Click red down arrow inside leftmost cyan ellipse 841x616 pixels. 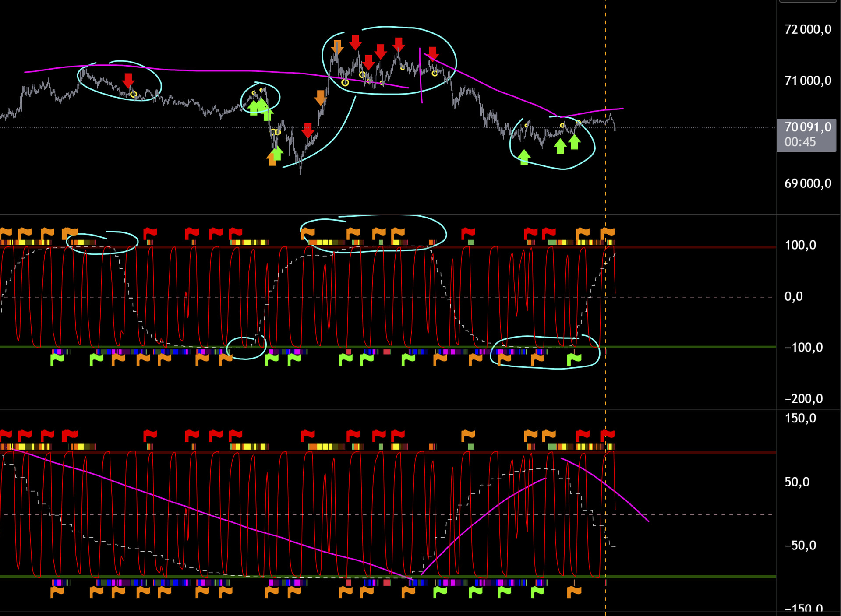tap(128, 80)
